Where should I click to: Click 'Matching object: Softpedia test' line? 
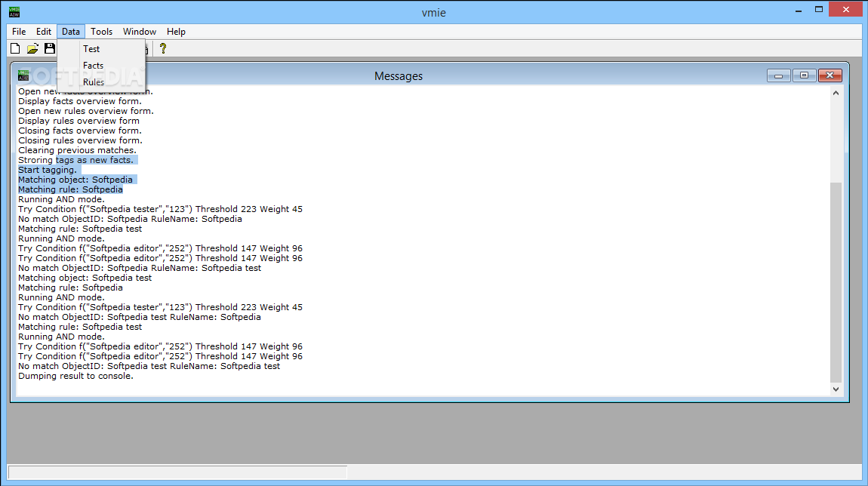pos(85,278)
